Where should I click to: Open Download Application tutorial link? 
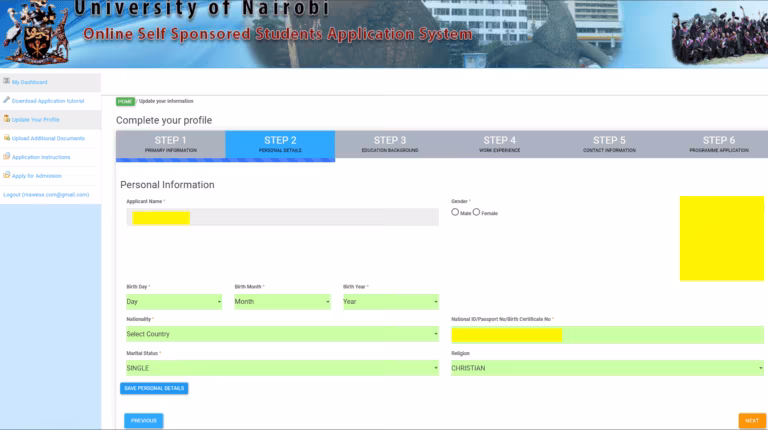click(48, 101)
